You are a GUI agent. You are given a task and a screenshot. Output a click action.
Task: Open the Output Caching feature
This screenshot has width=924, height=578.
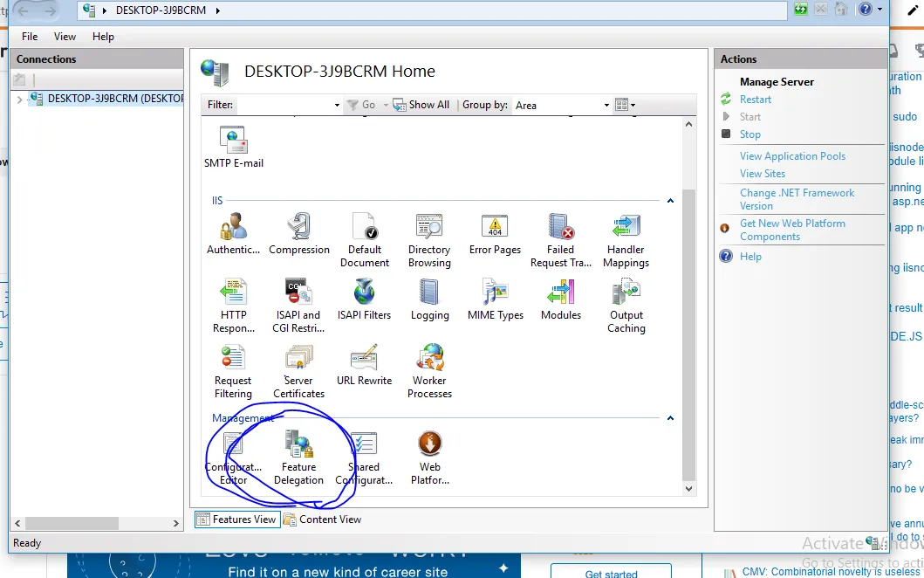coord(626,306)
